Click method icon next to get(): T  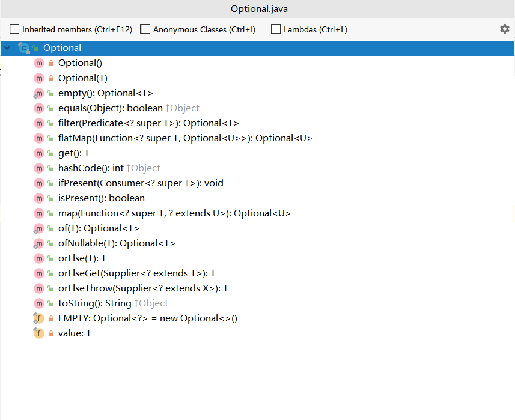39,153
